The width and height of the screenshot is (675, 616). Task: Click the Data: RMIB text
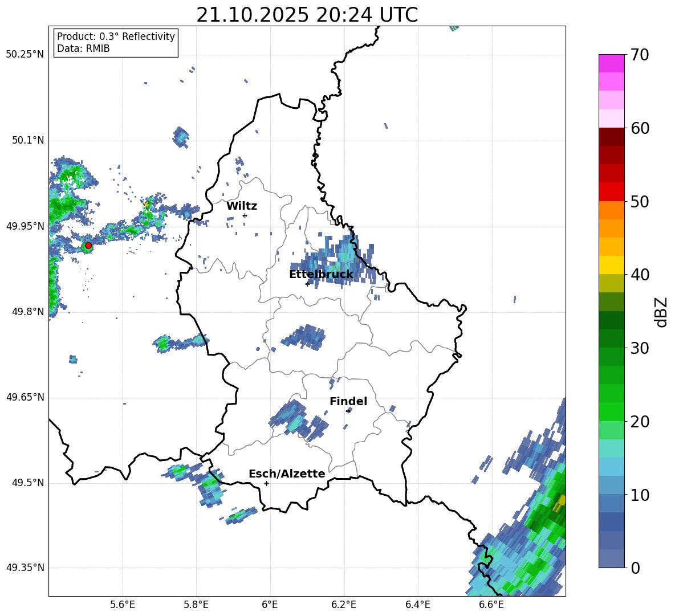(x=83, y=48)
